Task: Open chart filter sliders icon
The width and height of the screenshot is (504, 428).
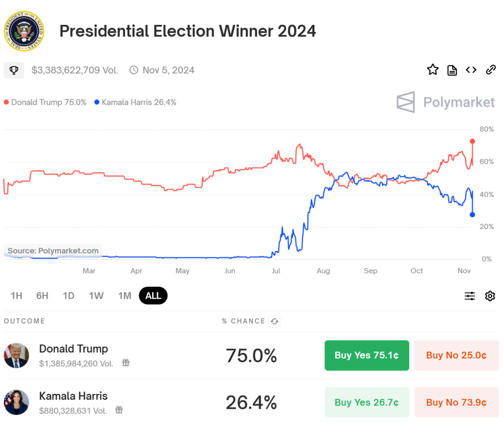Action: (x=469, y=296)
